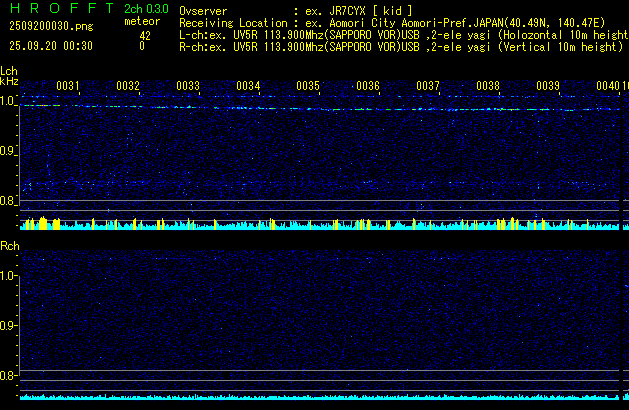
Task: Click the 0037 time marker
Action: click(428, 86)
